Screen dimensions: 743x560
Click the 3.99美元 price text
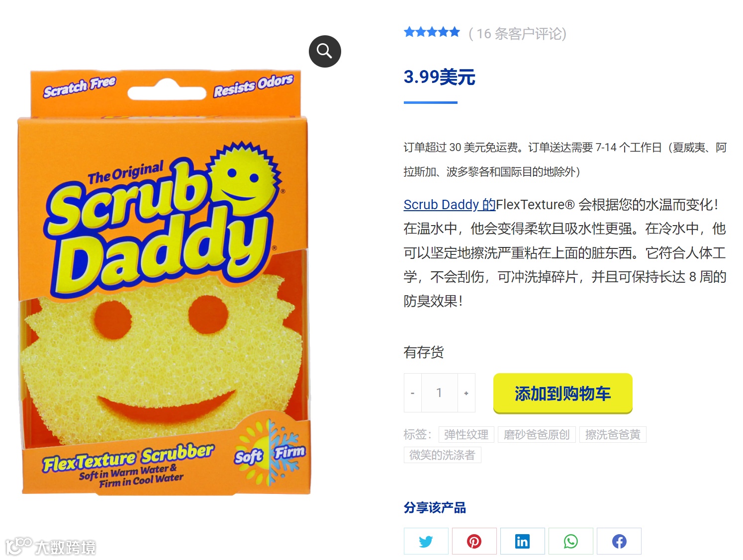tap(439, 77)
